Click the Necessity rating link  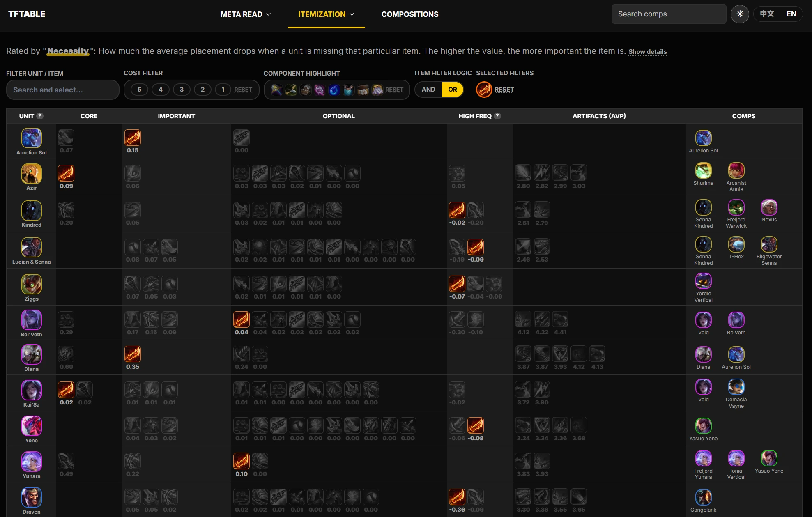tap(68, 51)
